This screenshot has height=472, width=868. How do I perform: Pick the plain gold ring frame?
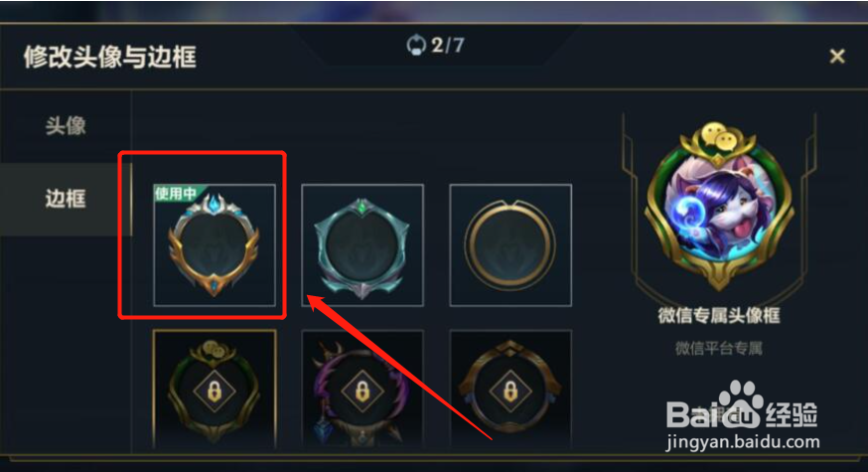pos(510,244)
